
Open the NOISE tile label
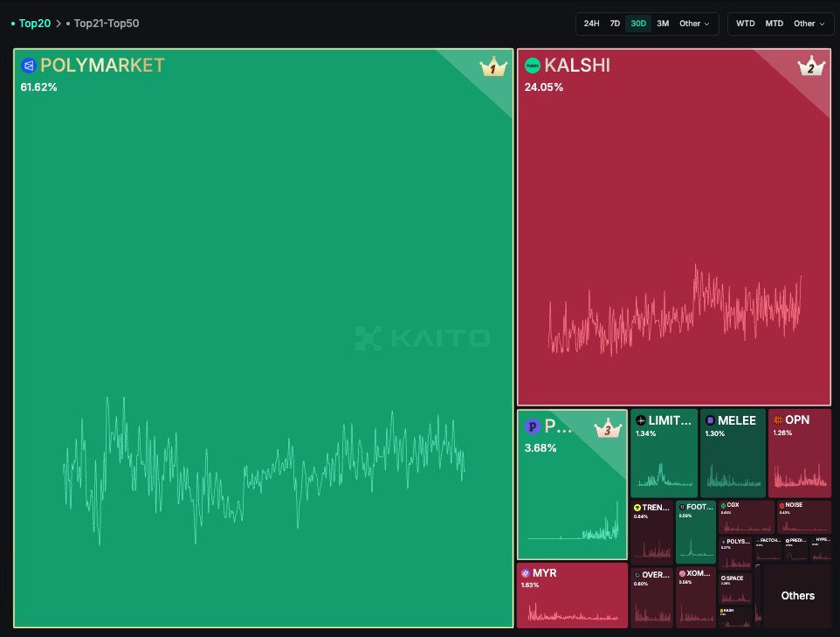(794, 505)
